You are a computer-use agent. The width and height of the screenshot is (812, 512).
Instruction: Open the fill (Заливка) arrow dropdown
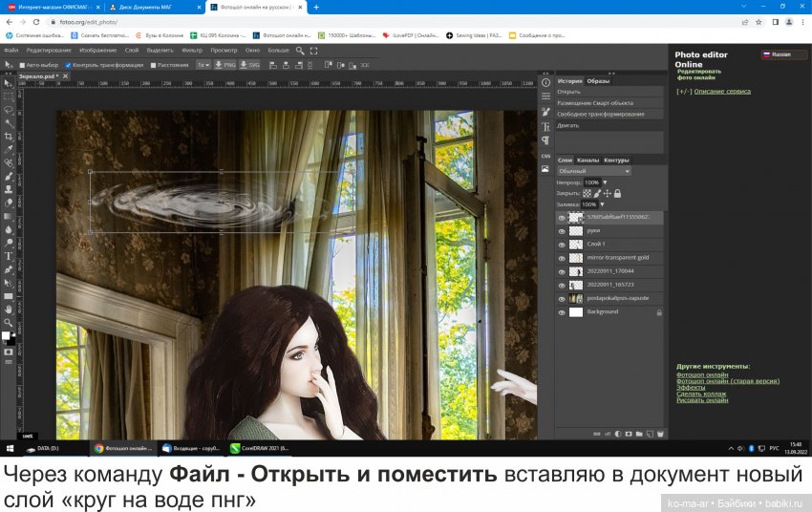[x=602, y=204]
